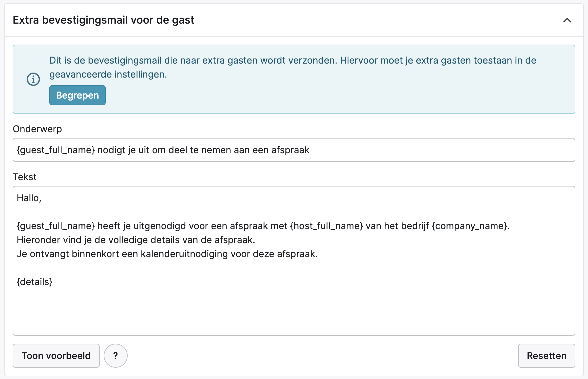Screen dimensions: 588x379
Task: Click the line starting Hieronder vind je
Action: (x=136, y=240)
